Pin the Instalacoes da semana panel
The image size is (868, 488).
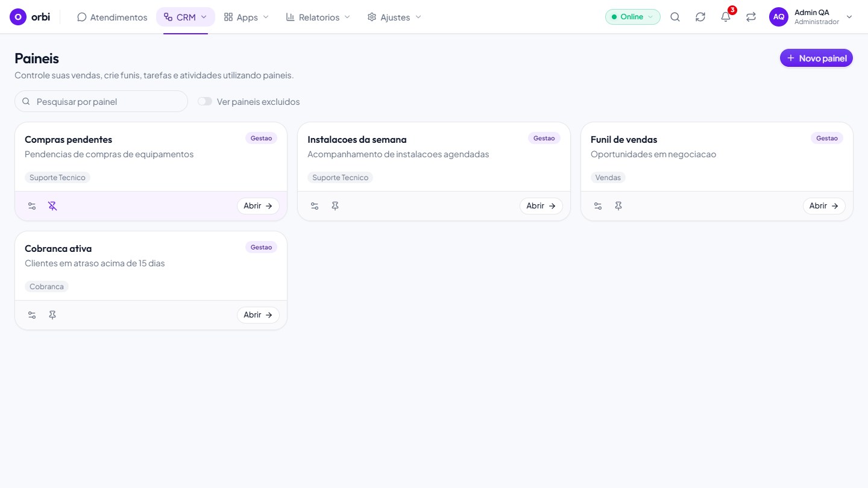[335, 206]
